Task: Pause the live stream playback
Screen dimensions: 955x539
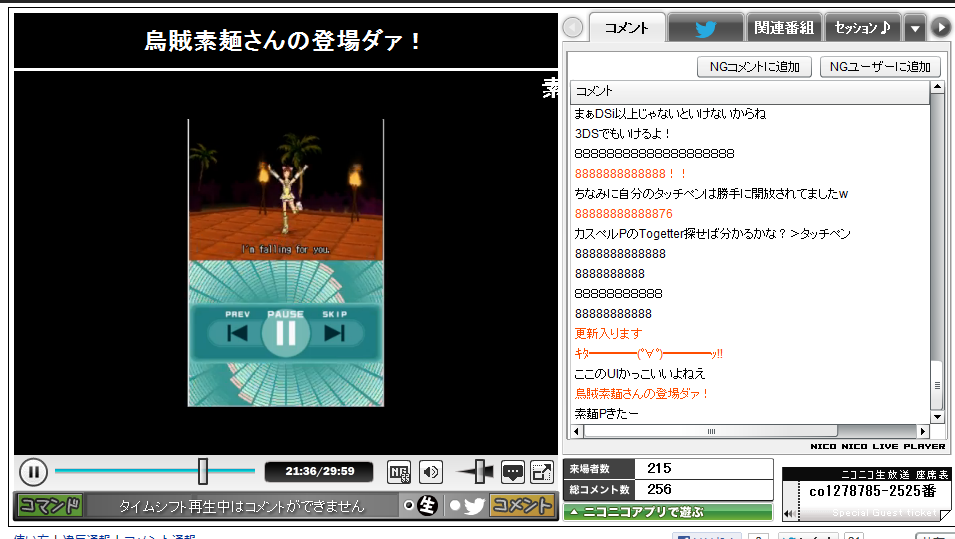Action: [x=33, y=472]
